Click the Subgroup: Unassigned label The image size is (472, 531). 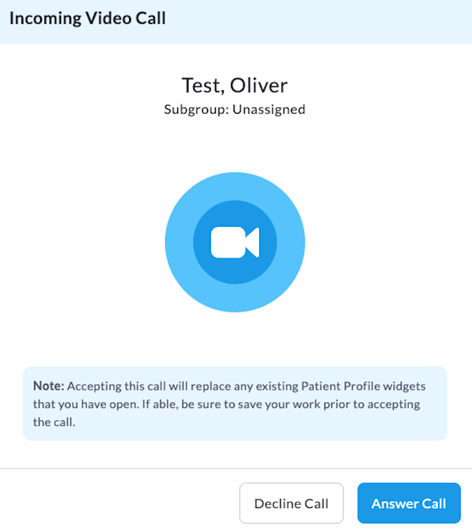[x=235, y=110]
